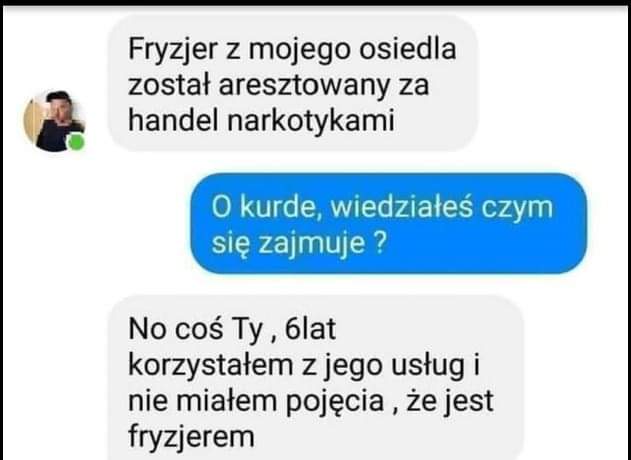The width and height of the screenshot is (631, 460).
Task: Click the word 'handel' in the first message
Action: (x=175, y=120)
